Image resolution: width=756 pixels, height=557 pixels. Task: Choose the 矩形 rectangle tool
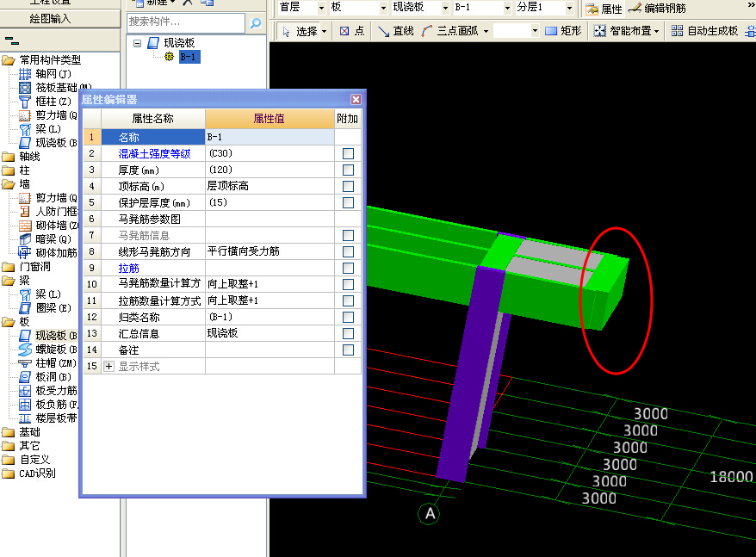pos(563,31)
